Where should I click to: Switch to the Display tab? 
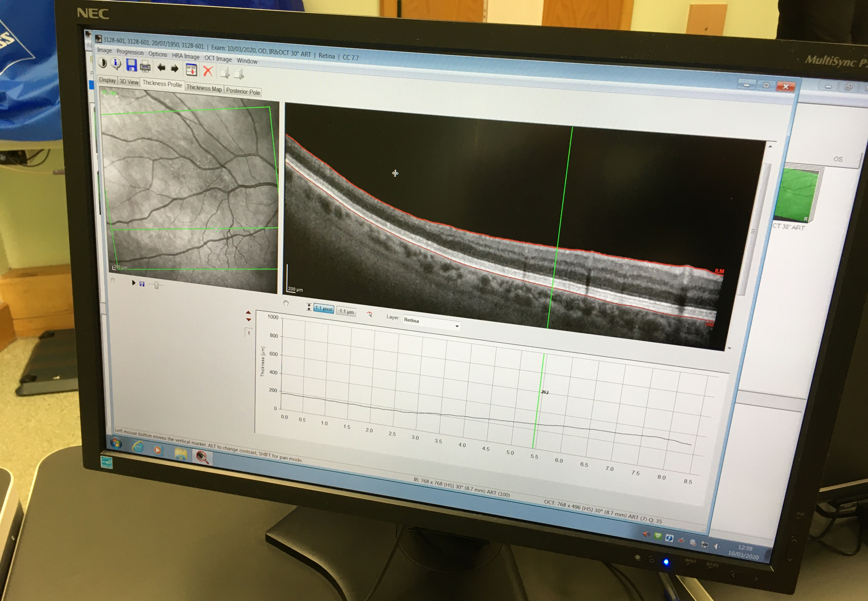tap(107, 80)
